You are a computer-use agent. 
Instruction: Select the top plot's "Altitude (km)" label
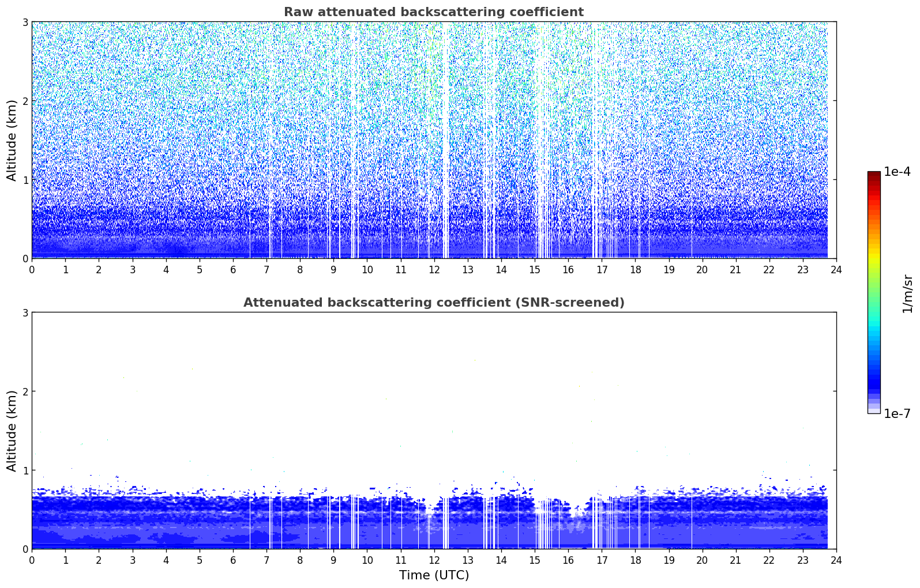(12, 140)
